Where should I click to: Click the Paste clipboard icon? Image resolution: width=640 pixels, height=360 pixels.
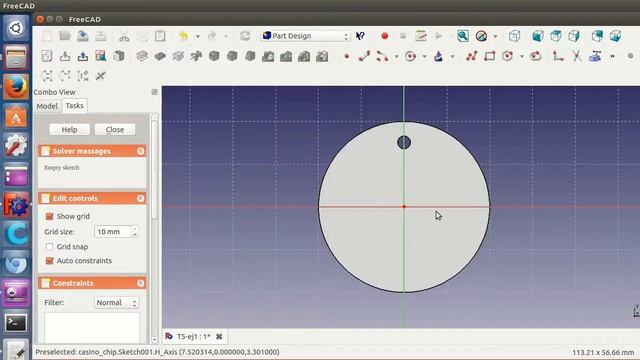click(x=160, y=36)
